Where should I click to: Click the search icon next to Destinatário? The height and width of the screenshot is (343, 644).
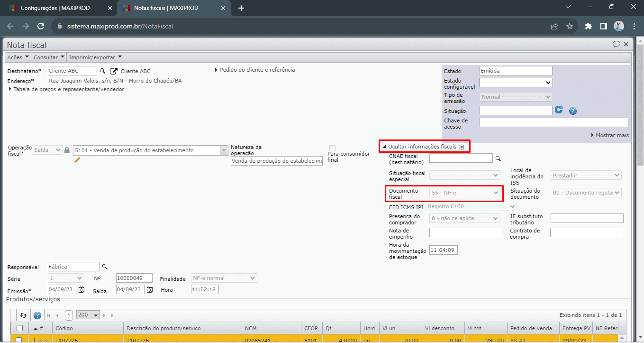102,71
